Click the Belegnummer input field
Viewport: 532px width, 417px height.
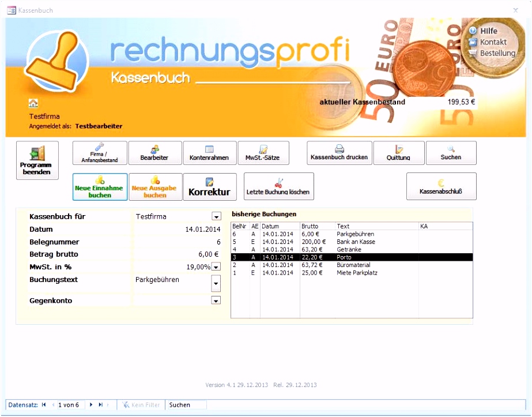(x=178, y=242)
